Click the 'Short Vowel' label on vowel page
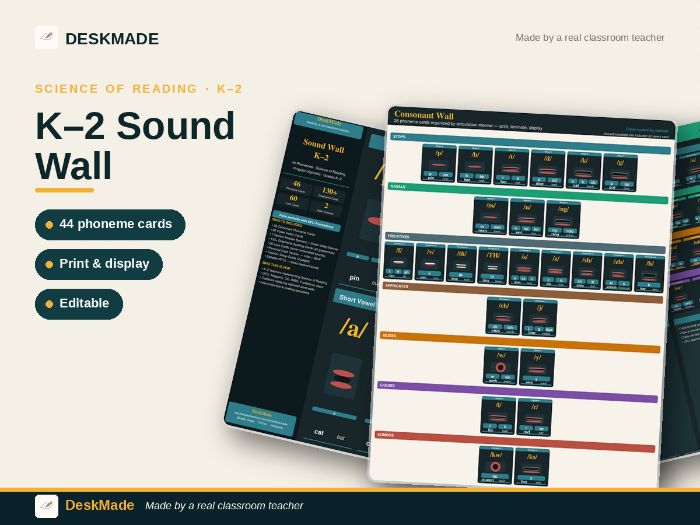Viewport: 700px width, 525px height. click(x=356, y=300)
